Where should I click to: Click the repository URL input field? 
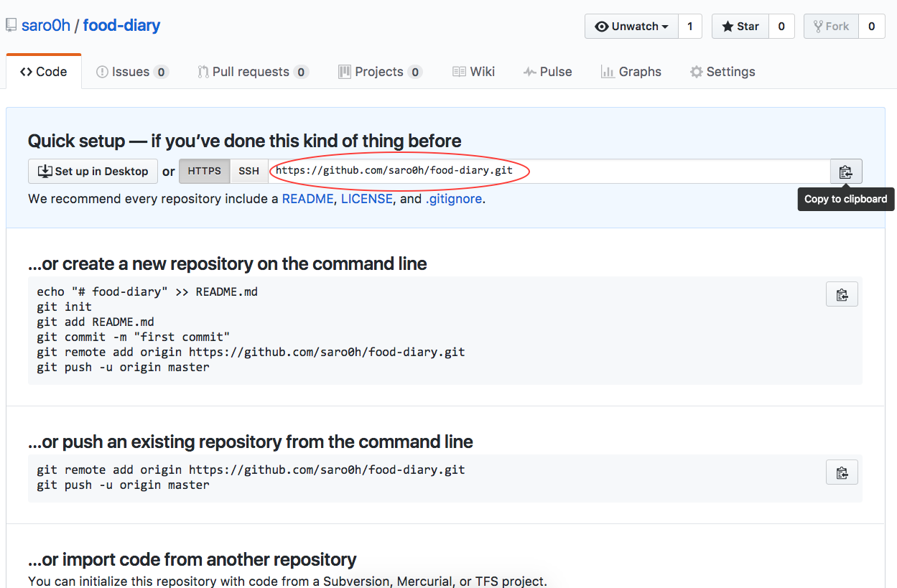(549, 172)
